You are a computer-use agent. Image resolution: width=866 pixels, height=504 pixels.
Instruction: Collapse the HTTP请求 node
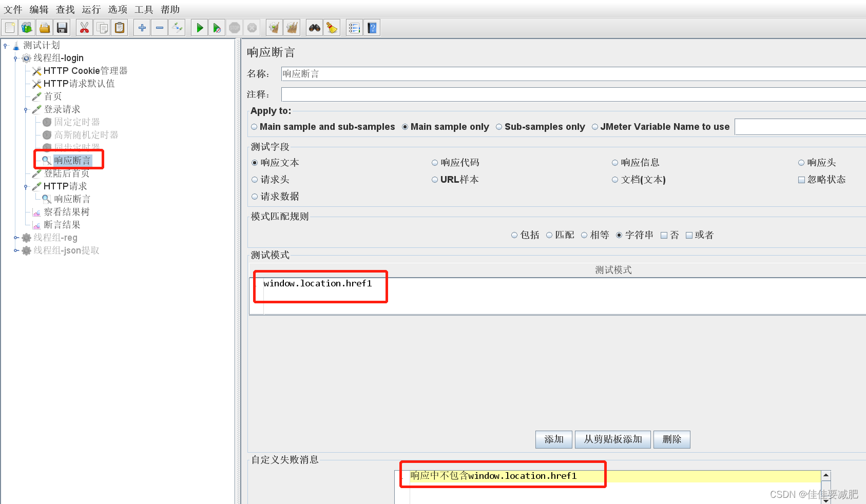26,187
